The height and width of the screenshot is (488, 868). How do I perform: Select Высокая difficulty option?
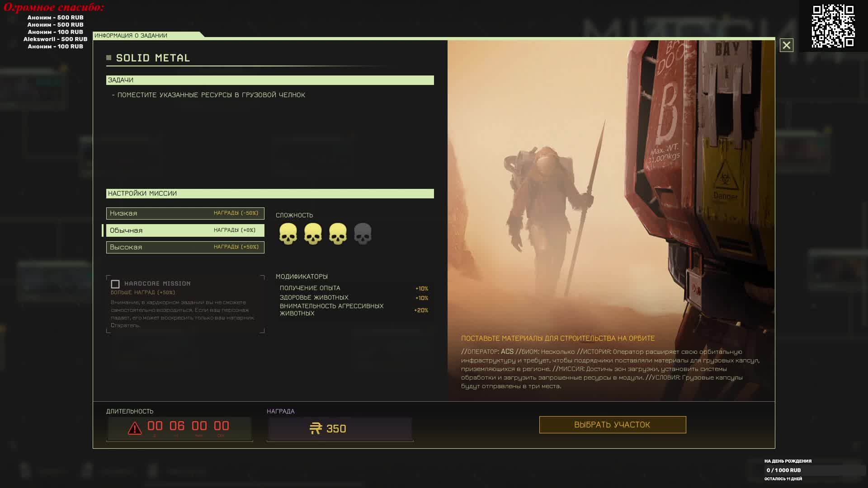point(185,247)
